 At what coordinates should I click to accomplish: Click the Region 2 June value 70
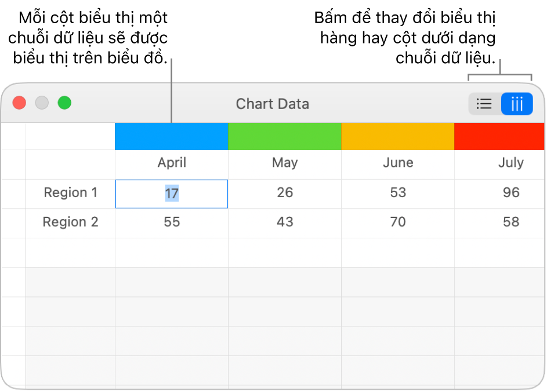398,222
